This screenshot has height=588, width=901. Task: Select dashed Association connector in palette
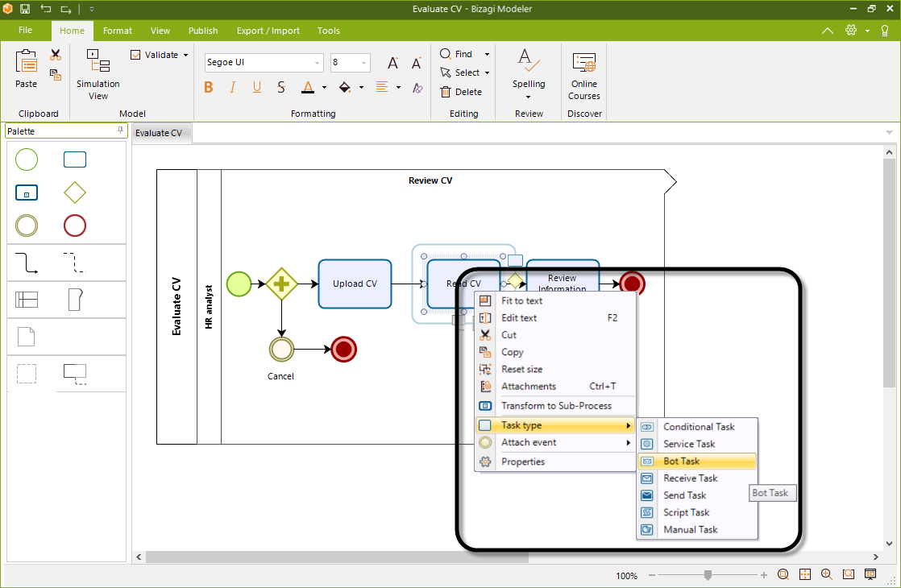coord(75,263)
